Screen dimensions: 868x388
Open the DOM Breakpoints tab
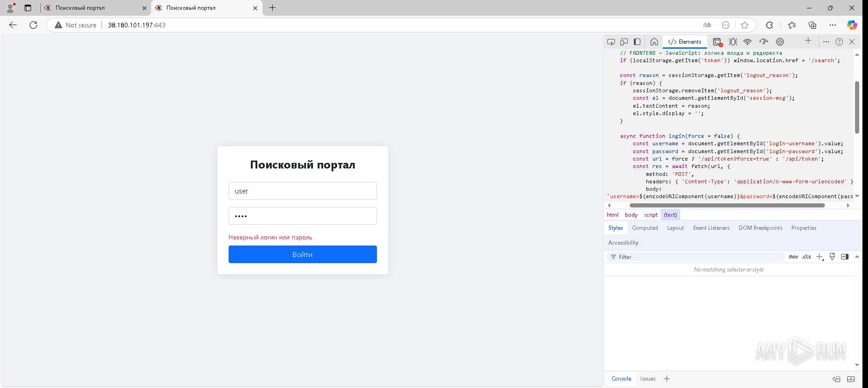coord(760,228)
